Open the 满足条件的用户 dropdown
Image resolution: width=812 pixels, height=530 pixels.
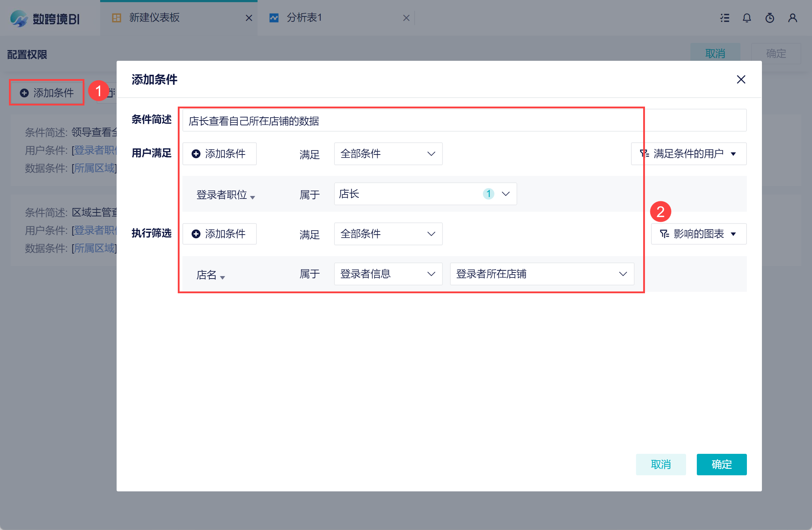pyautogui.click(x=689, y=154)
